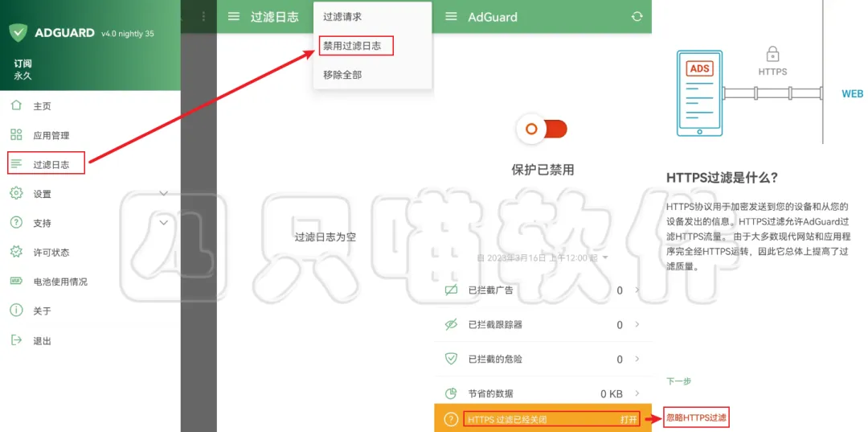Click the 节省的数据 pie chart icon
Viewport: 868px width, 432px height.
(x=452, y=393)
